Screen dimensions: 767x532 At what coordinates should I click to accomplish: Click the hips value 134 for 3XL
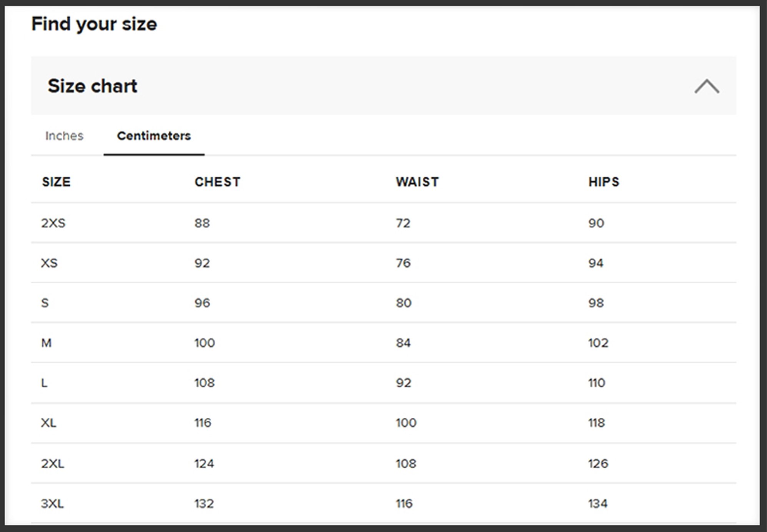tap(598, 504)
